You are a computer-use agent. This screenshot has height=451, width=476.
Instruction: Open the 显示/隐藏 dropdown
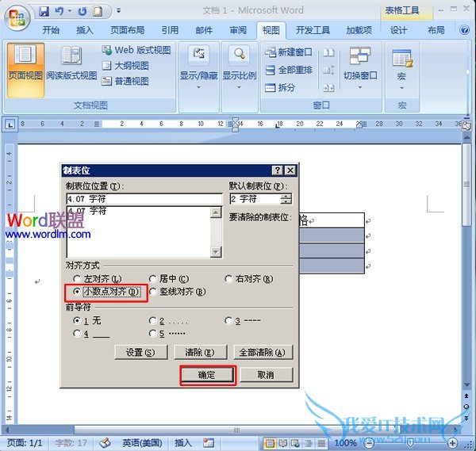198,68
